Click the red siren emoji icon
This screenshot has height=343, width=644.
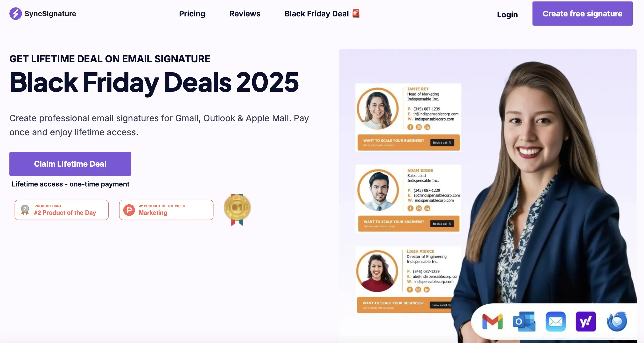pos(356,13)
